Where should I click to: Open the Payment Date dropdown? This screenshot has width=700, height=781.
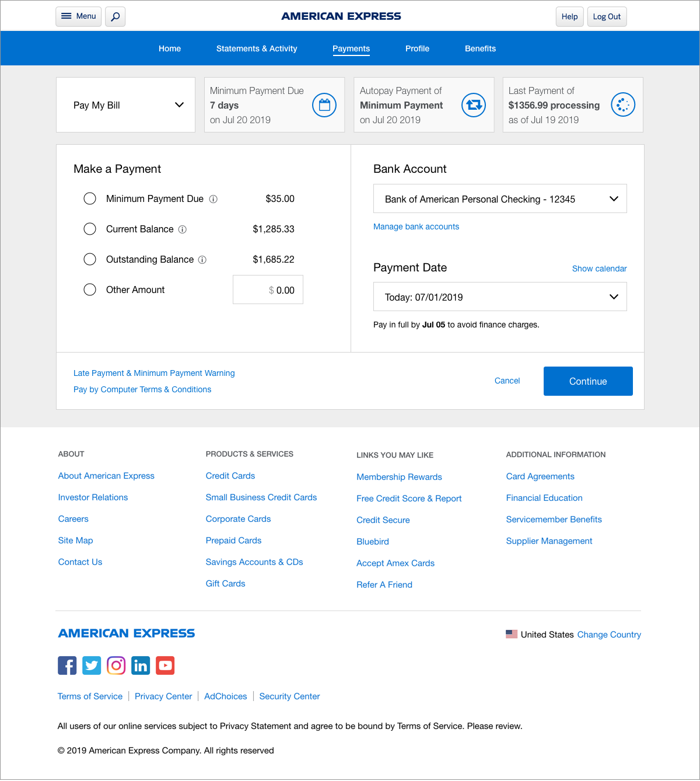pyautogui.click(x=500, y=297)
